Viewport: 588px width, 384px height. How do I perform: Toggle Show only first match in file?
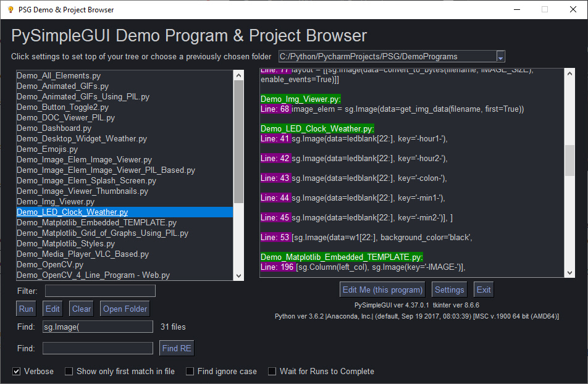coord(69,372)
